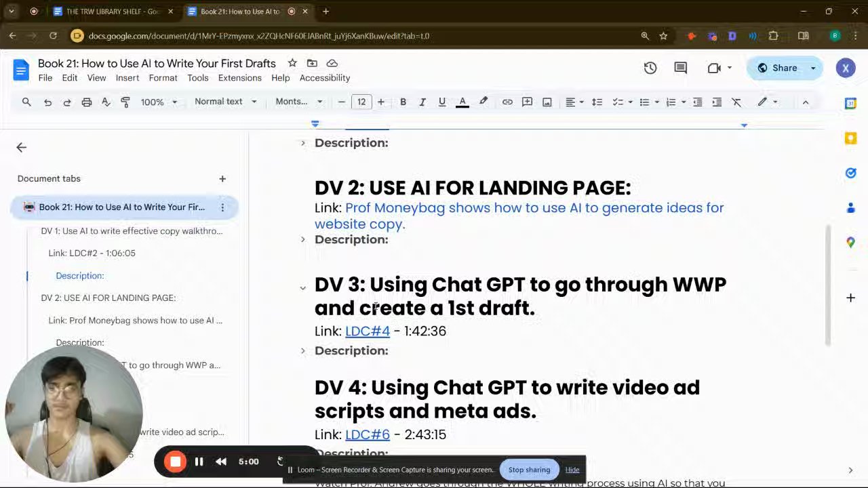Toggle italic formatting

422,102
